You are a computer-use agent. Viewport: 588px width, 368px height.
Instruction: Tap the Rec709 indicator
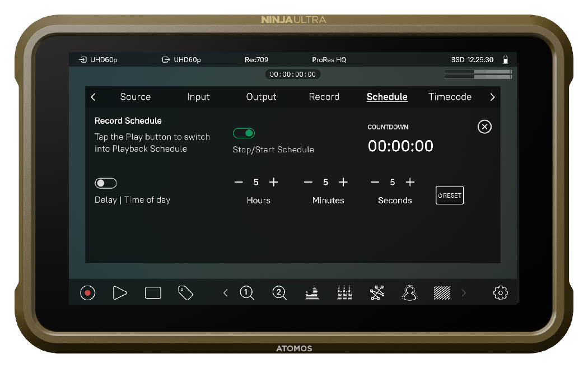[256, 59]
